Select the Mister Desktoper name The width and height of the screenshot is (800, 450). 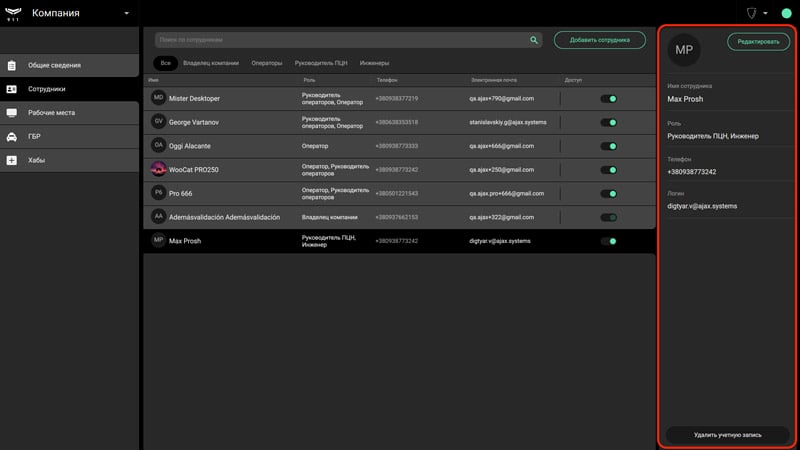194,98
